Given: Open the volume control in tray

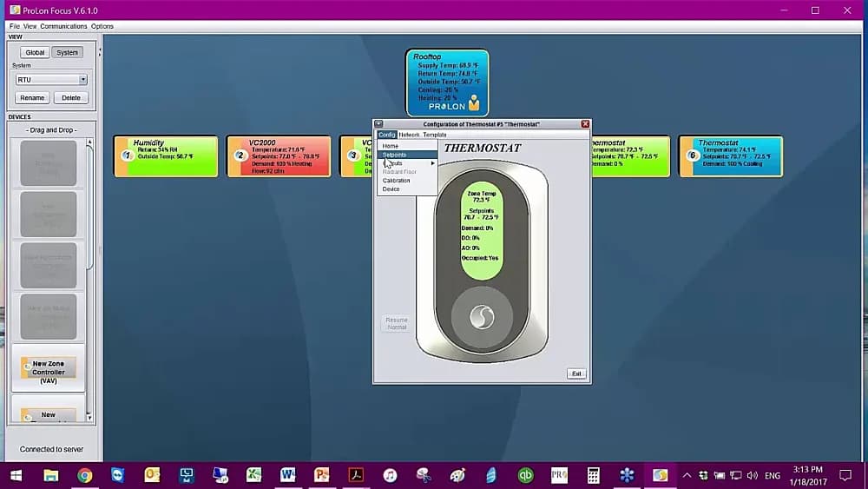Looking at the screenshot, I should (752, 475).
